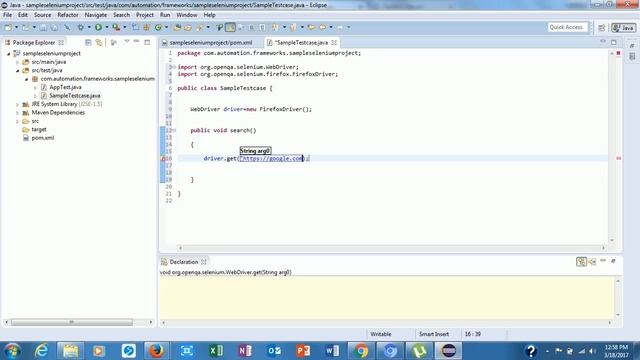
Task: Click Open Perspective icon near Quick Access
Action: tap(602, 28)
